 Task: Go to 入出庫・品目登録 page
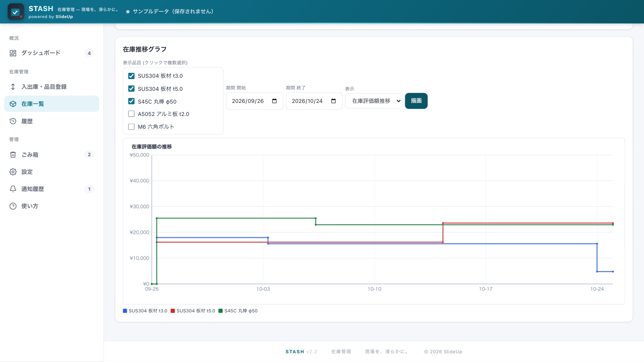[52, 87]
